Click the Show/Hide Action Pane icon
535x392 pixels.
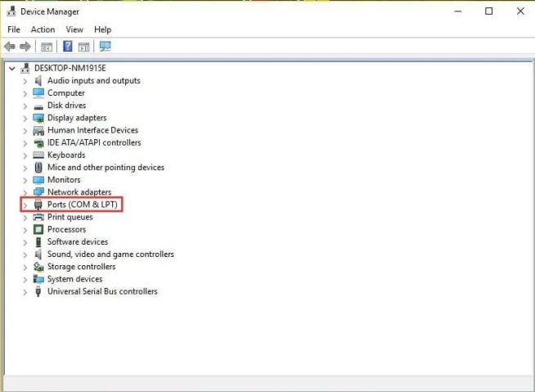click(x=83, y=47)
